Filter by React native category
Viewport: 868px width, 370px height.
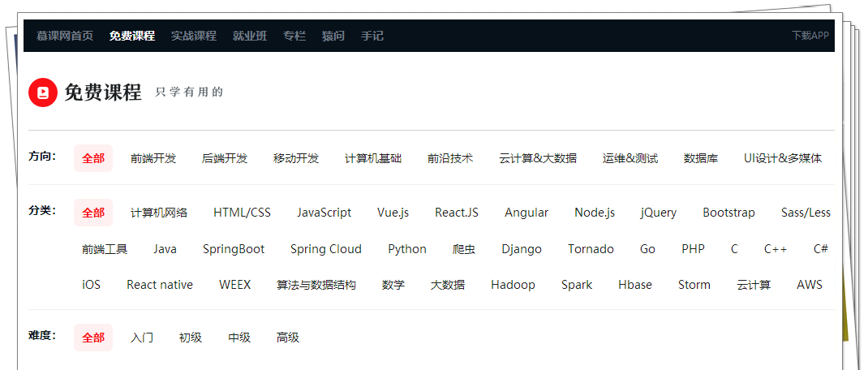point(160,285)
